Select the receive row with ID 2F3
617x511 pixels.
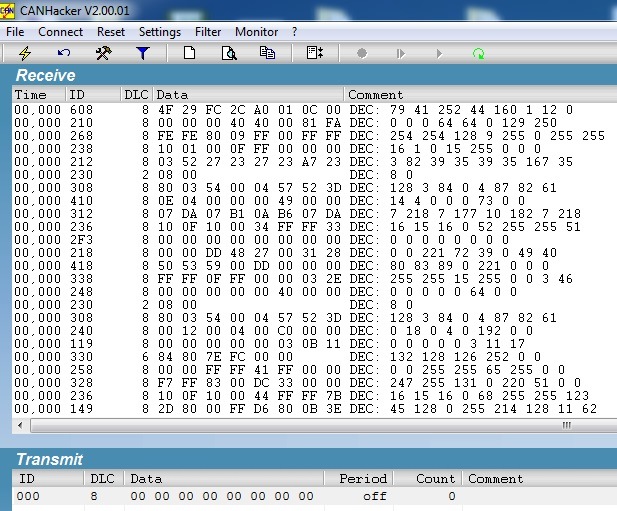[x=314, y=240]
